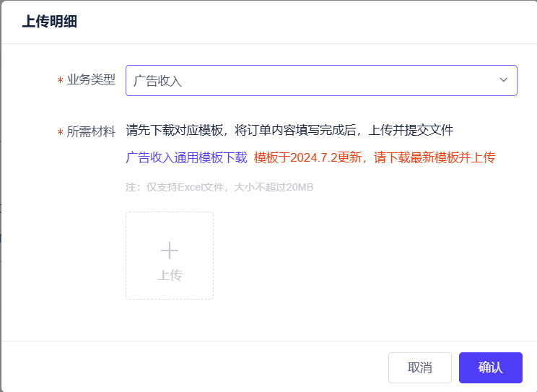Click the gray note about Excel file size

click(219, 187)
